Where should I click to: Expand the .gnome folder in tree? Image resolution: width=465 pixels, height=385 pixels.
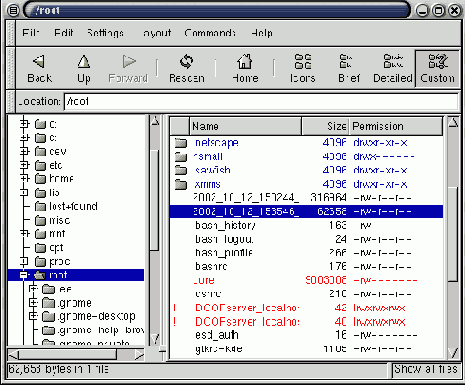tap(33, 303)
